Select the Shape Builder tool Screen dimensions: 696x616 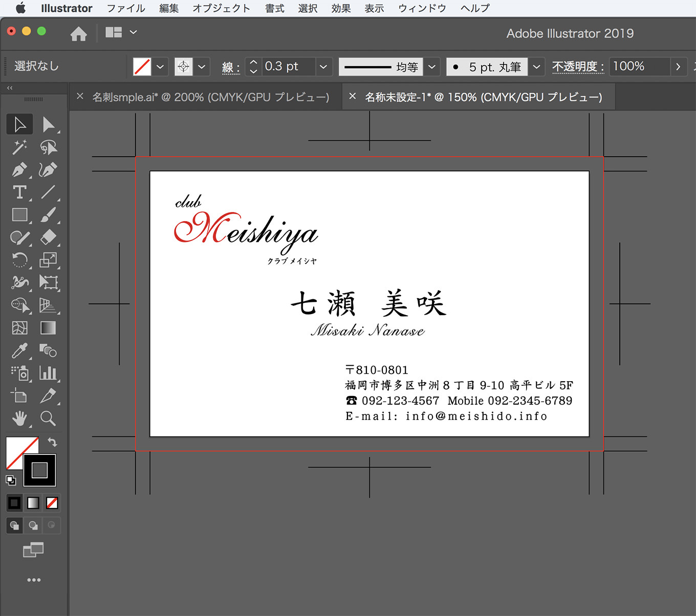[x=20, y=305]
